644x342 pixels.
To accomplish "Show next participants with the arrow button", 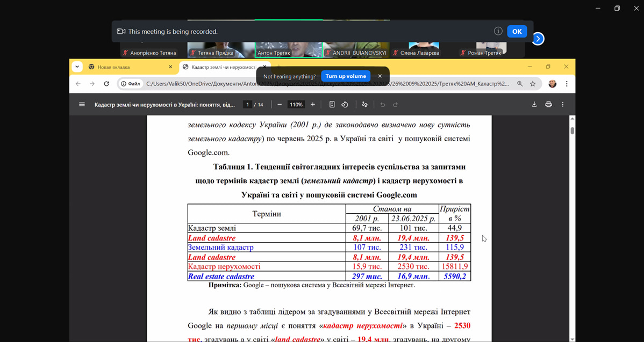I will [x=538, y=39].
